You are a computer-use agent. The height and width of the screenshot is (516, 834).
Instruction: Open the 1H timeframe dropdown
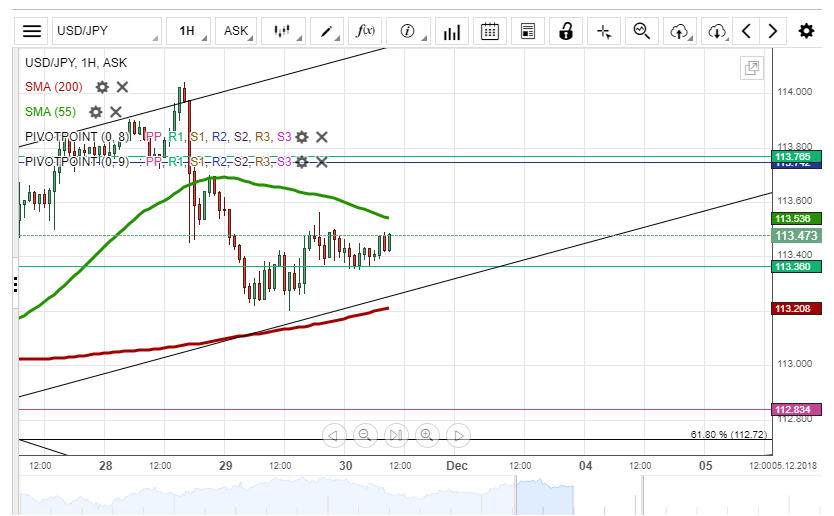tap(188, 31)
